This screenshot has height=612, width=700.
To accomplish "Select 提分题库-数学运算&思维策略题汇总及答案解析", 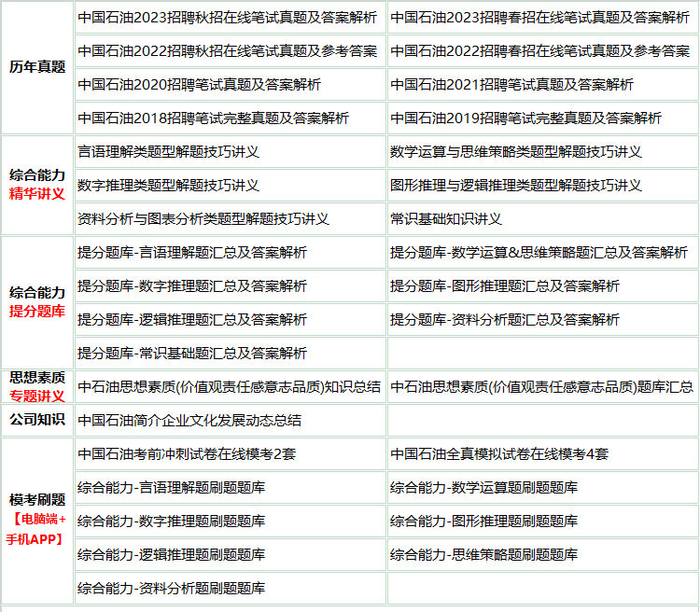I will [539, 253].
